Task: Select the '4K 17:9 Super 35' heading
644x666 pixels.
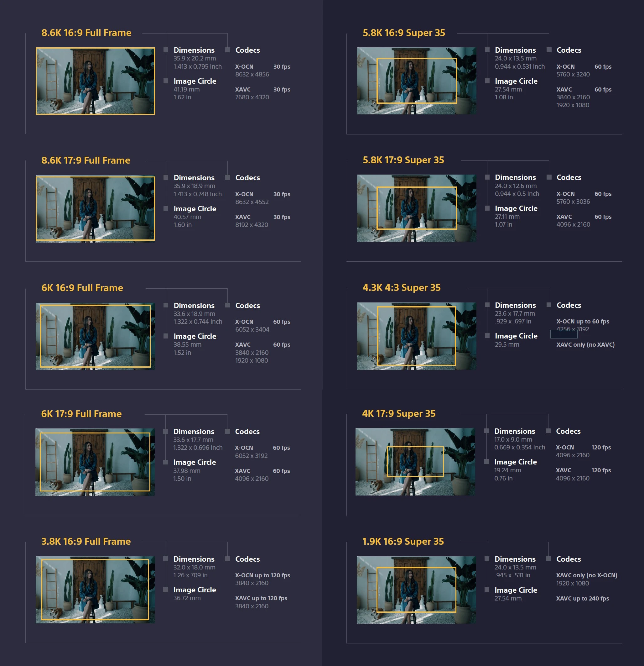Action: 399,413
